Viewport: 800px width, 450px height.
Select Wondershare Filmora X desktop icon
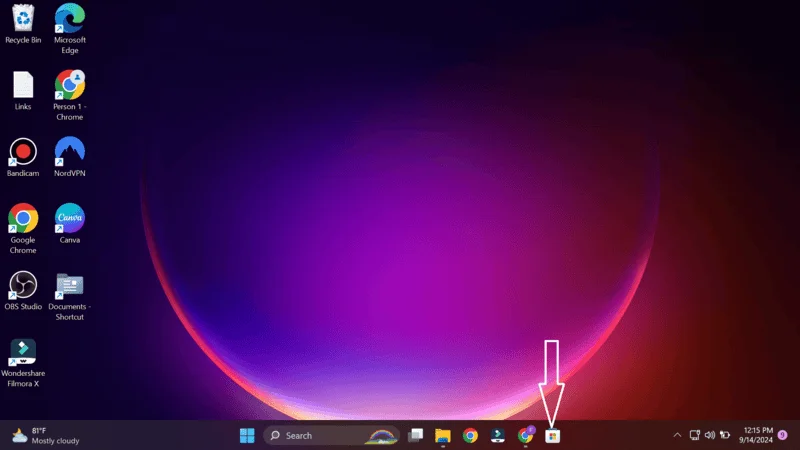22,351
